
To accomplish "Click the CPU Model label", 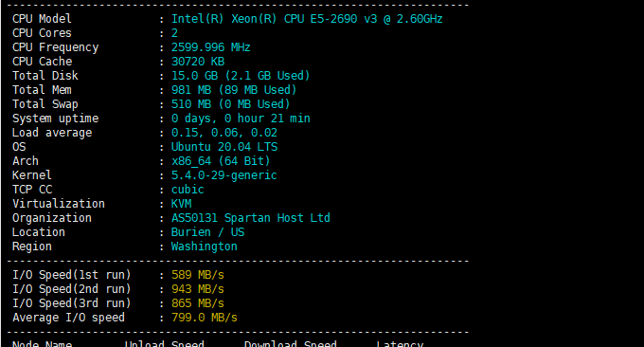I will point(42,19).
